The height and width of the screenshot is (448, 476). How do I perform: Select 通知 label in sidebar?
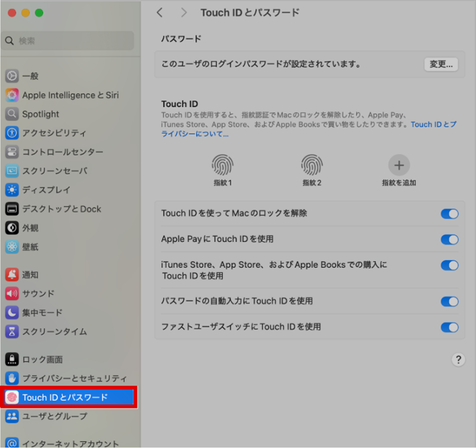(30, 275)
